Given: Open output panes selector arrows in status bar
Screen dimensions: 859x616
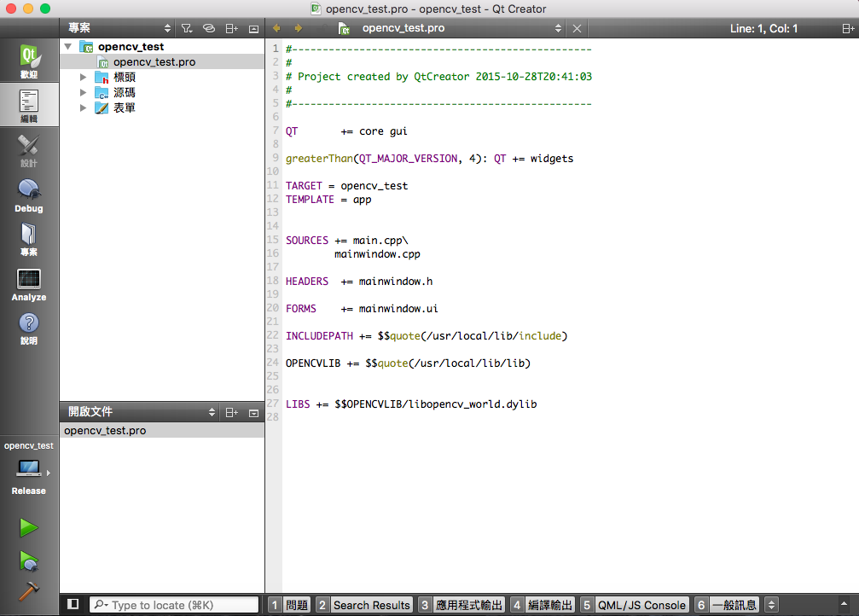Looking at the screenshot, I should [772, 605].
